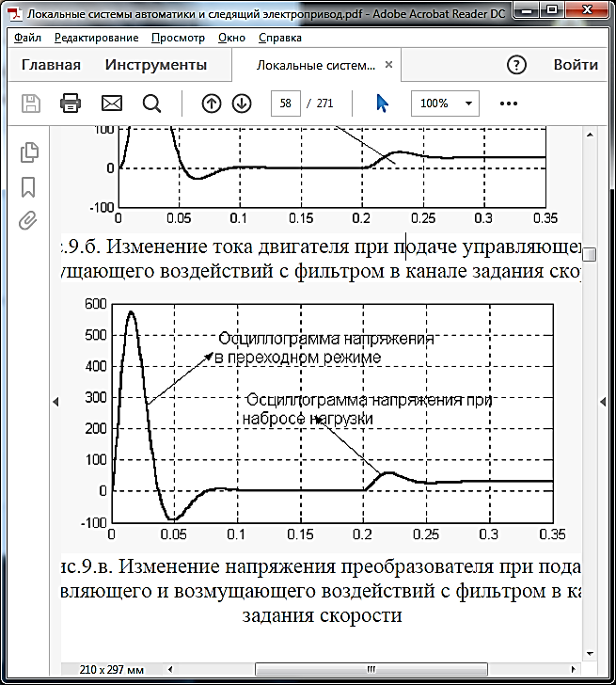616x685 pixels.
Task: Click chart label 'в переходном режиме'
Action: tap(298, 358)
